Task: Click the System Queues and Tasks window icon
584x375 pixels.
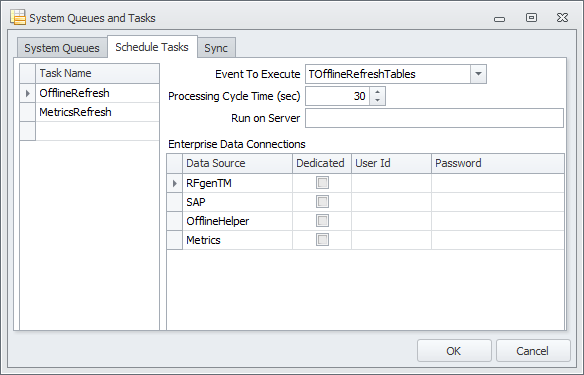Action: (x=18, y=18)
